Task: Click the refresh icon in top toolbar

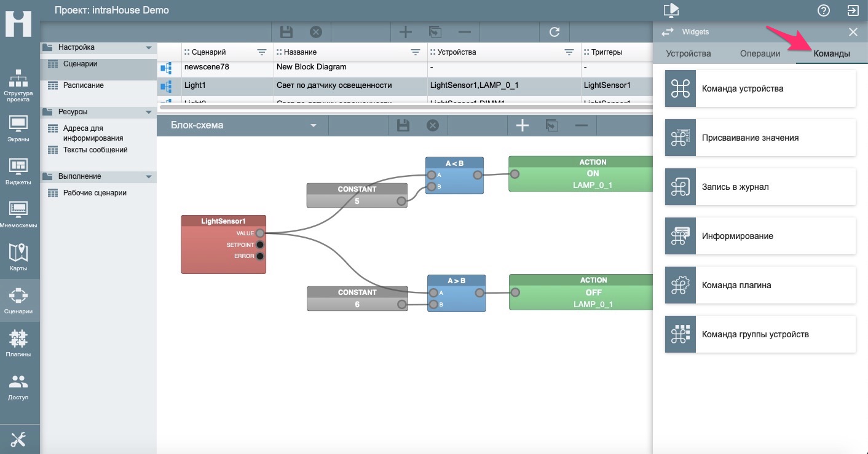Action: 554,32
